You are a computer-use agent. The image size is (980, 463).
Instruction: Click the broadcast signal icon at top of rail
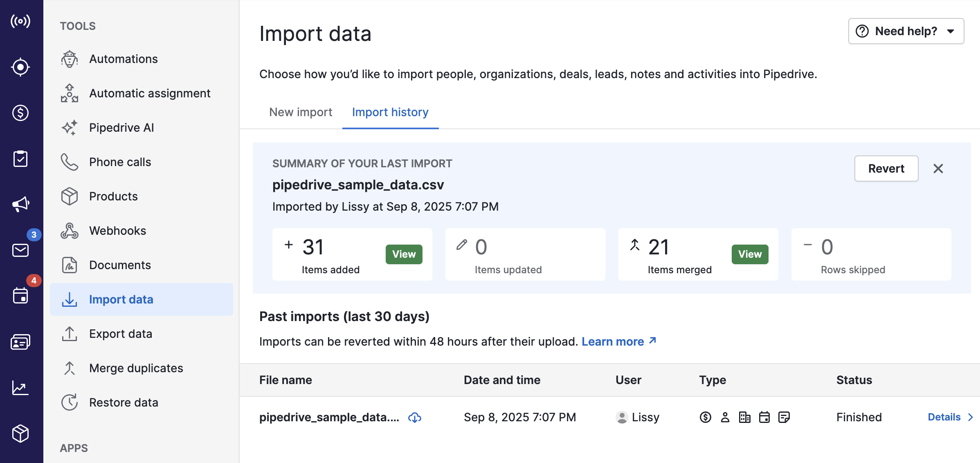[20, 21]
